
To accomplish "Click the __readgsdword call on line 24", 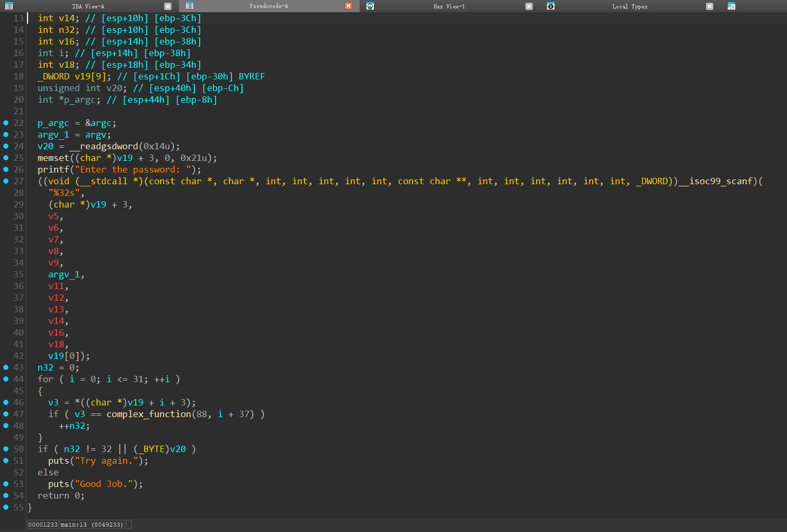I will coord(104,146).
